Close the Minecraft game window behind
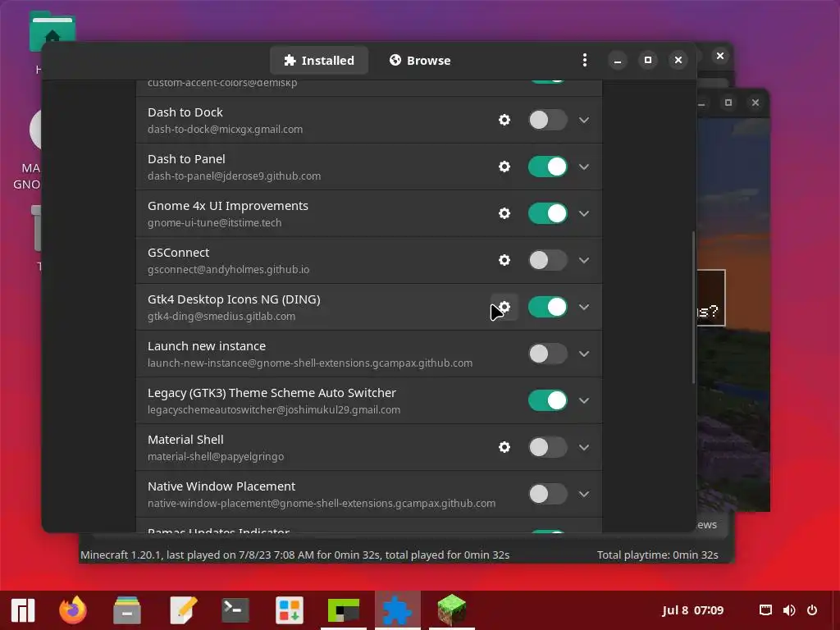Viewport: 840px width, 630px height. point(756,103)
